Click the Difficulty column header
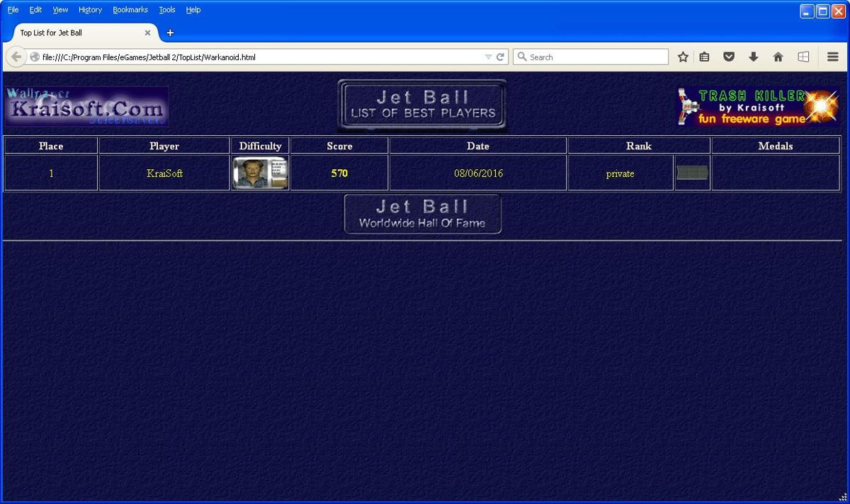 260,146
